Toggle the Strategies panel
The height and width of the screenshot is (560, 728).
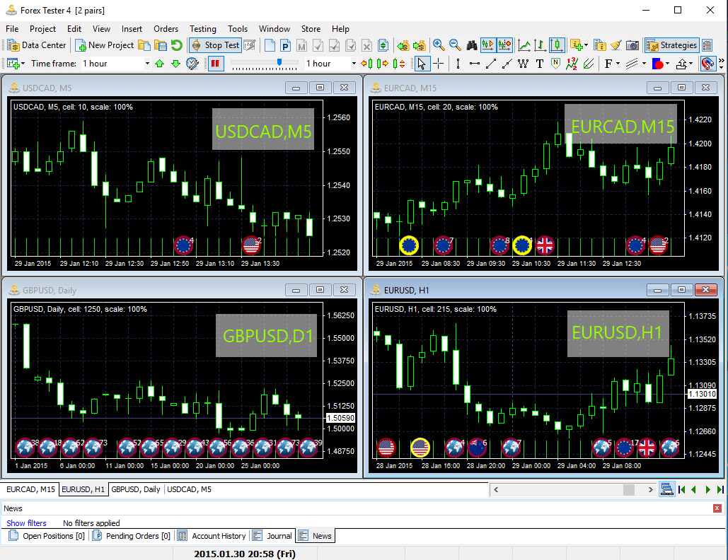[x=672, y=45]
